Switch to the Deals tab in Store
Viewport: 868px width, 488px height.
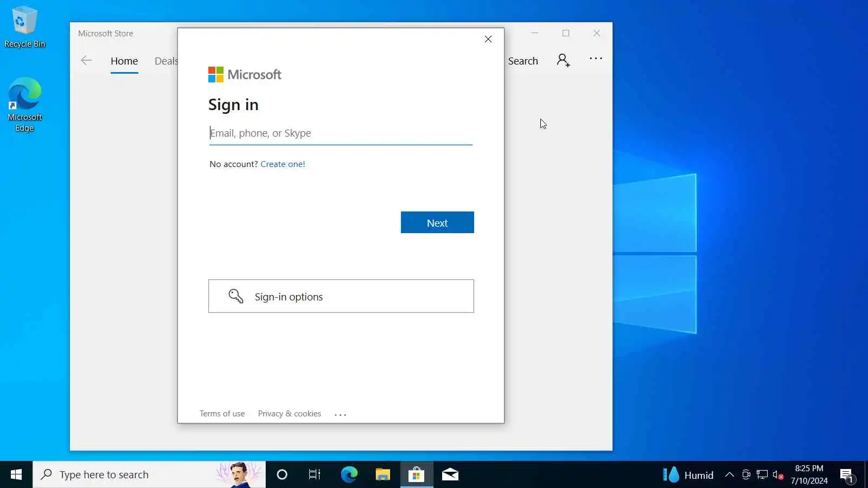pyautogui.click(x=166, y=61)
